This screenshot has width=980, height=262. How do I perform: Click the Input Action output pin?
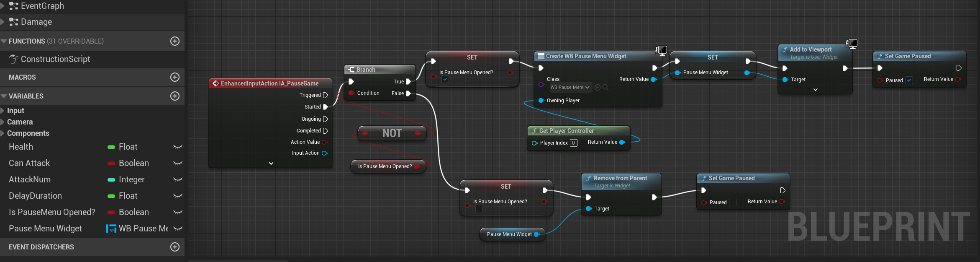point(325,153)
